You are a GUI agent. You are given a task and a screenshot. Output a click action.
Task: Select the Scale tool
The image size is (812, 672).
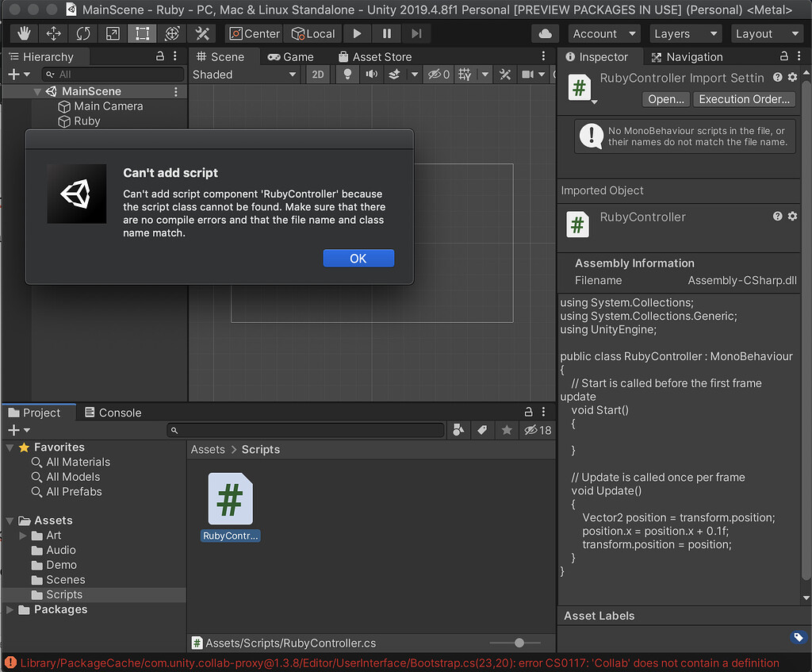(112, 33)
